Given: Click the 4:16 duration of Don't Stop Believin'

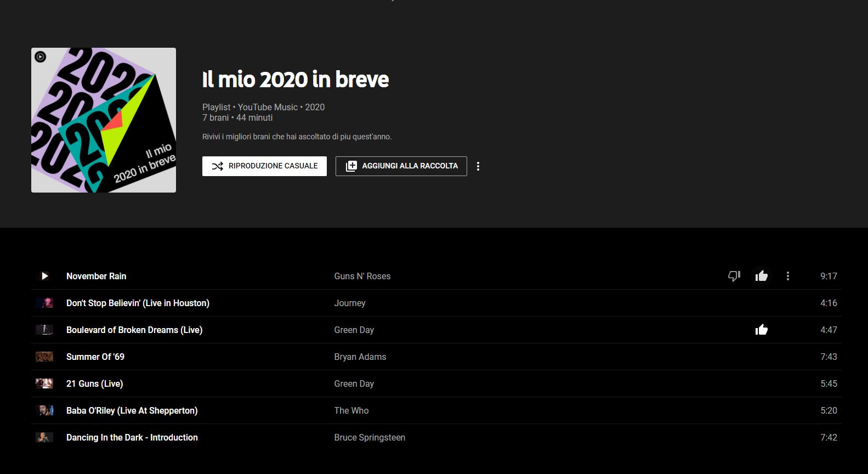Looking at the screenshot, I should tap(829, 303).
